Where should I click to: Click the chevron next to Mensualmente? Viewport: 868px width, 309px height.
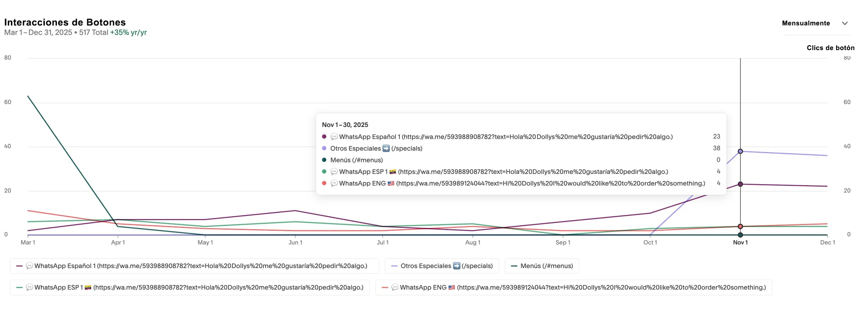click(x=845, y=23)
